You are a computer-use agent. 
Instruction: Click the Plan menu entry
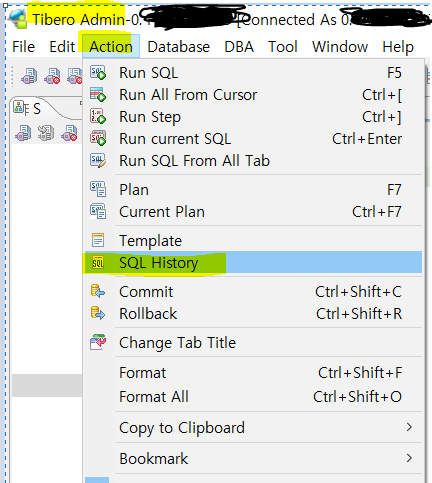(253, 190)
